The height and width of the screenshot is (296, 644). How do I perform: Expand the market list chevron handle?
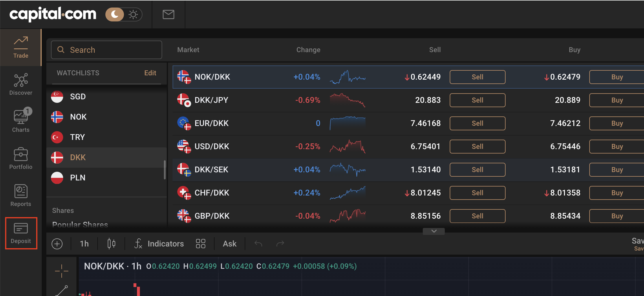point(434,231)
